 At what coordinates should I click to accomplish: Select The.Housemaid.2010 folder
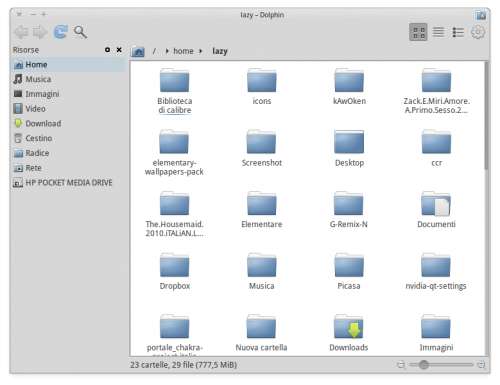pyautogui.click(x=174, y=214)
